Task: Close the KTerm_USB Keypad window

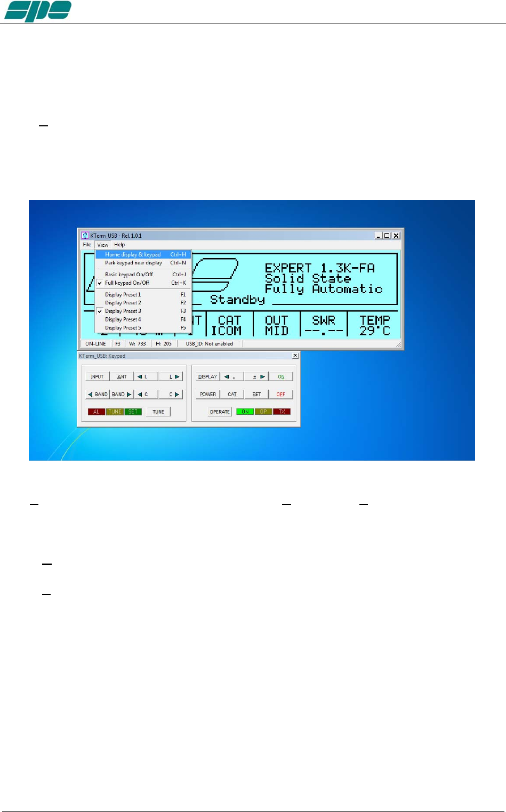Action: coord(295,356)
